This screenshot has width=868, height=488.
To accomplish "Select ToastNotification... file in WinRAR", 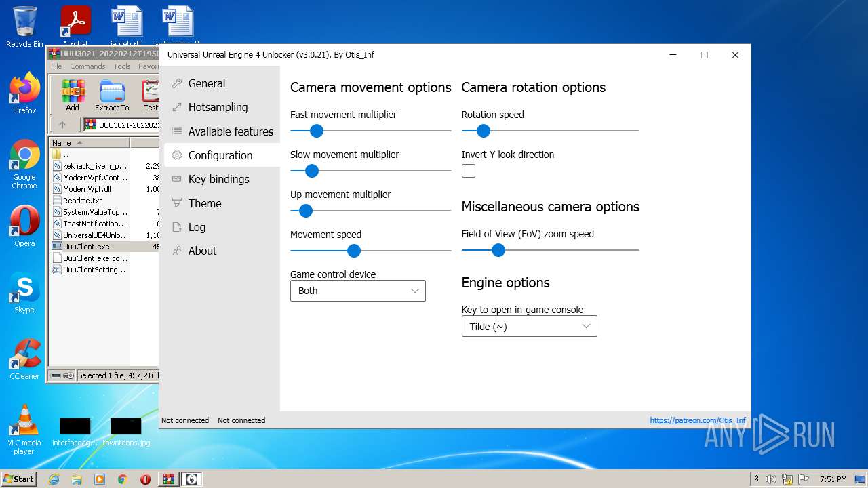I will [104, 224].
